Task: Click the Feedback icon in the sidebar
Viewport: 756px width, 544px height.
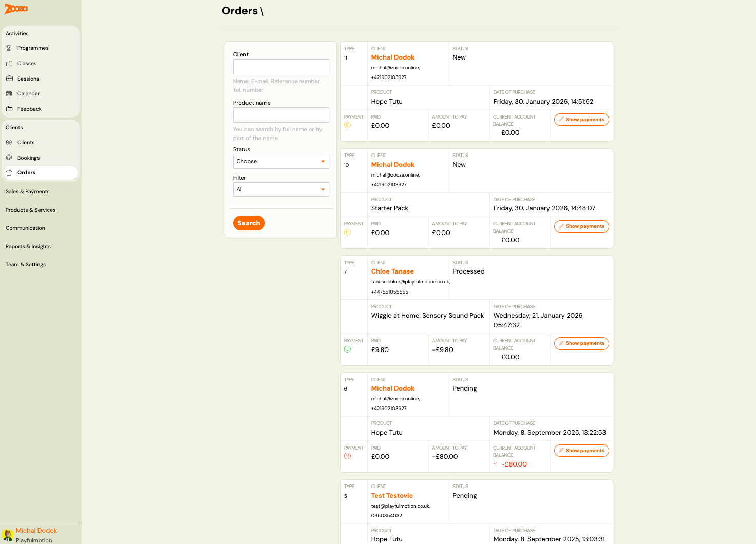Action: (9, 109)
